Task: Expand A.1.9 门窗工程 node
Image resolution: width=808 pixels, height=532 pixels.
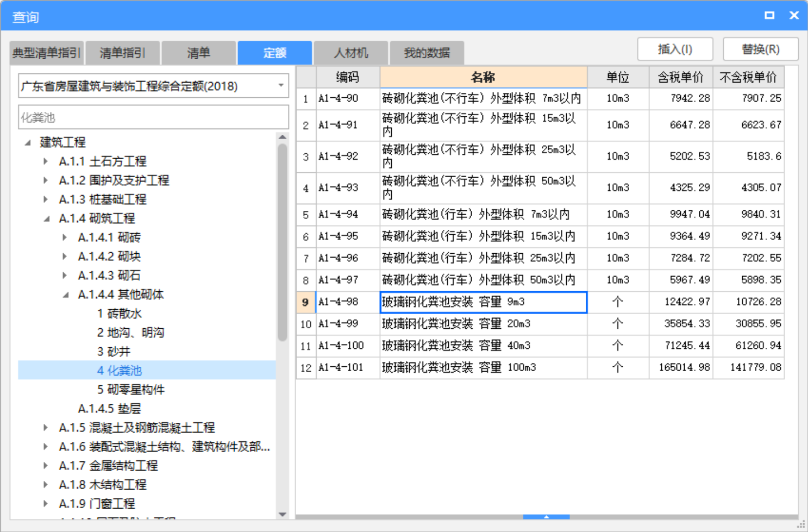Action: pos(46,504)
